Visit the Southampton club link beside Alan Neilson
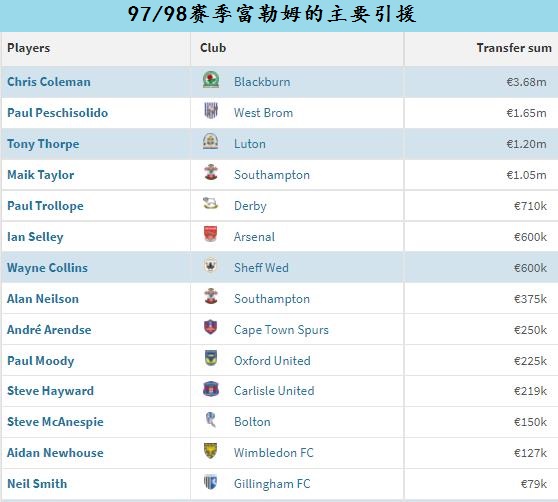The height and width of the screenshot is (502, 558). 272,299
